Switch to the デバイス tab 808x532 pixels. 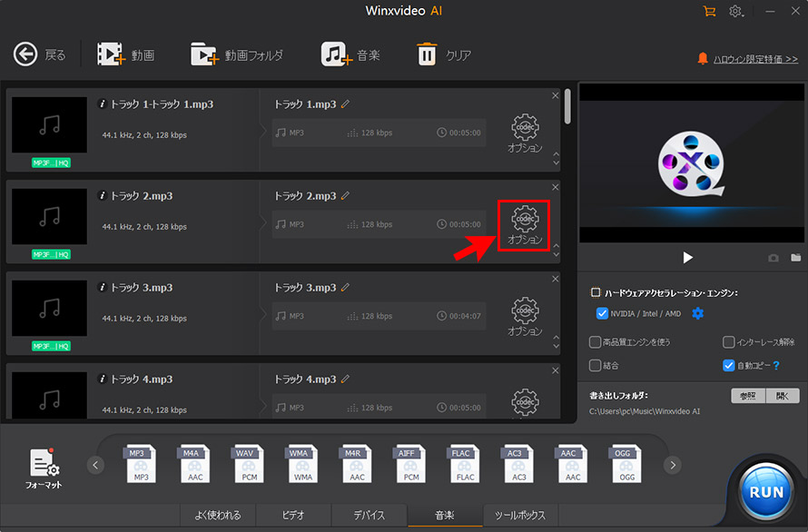[x=369, y=515]
